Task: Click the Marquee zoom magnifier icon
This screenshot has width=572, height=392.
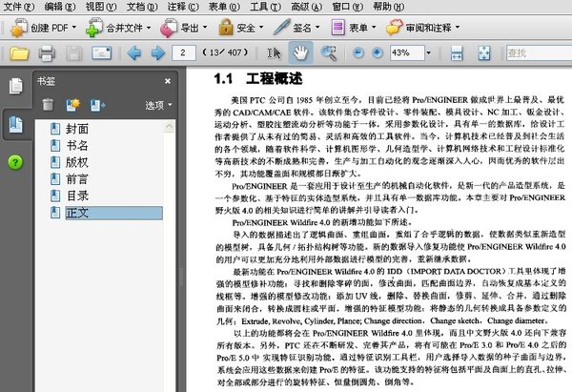Action: coord(329,53)
